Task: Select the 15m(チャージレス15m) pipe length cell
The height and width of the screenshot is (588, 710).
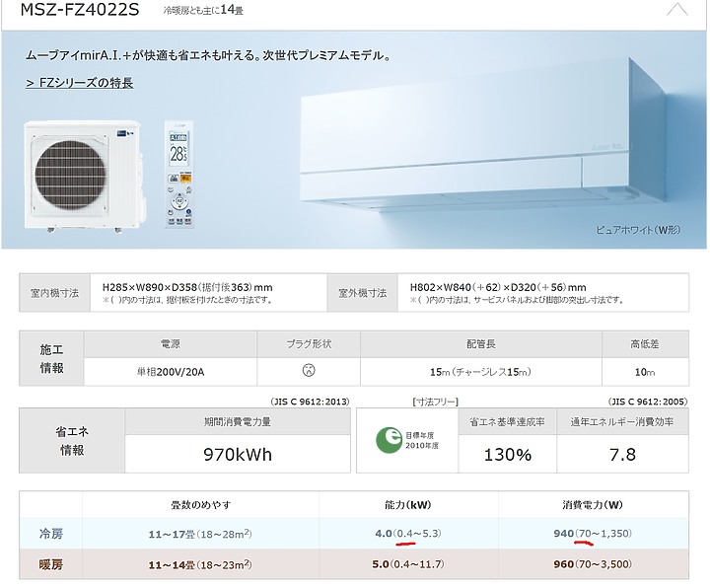Action: [x=481, y=372]
